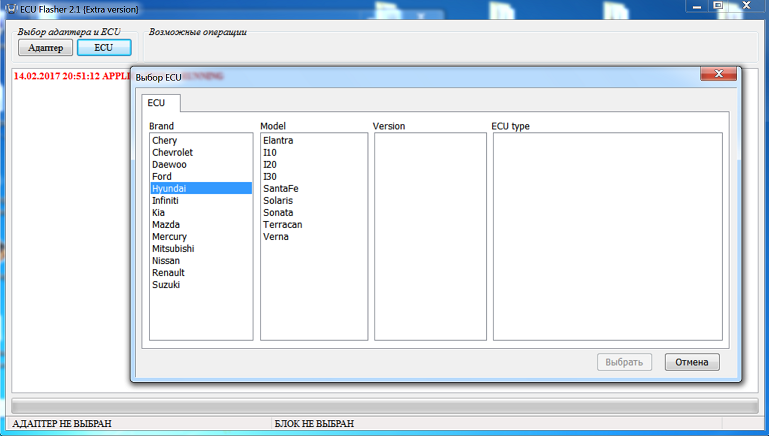Close the ECU Flasher main window
769x436 pixels.
(747, 6)
